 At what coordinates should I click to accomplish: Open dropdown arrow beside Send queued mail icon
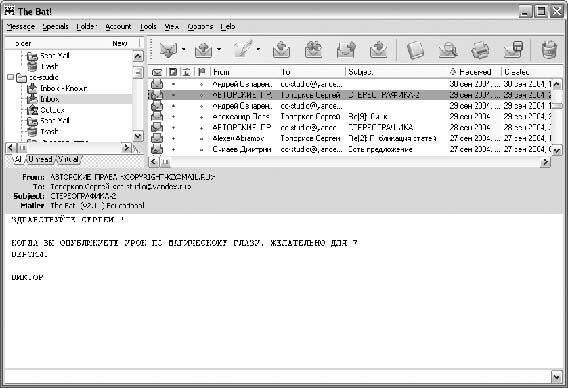tap(219, 49)
